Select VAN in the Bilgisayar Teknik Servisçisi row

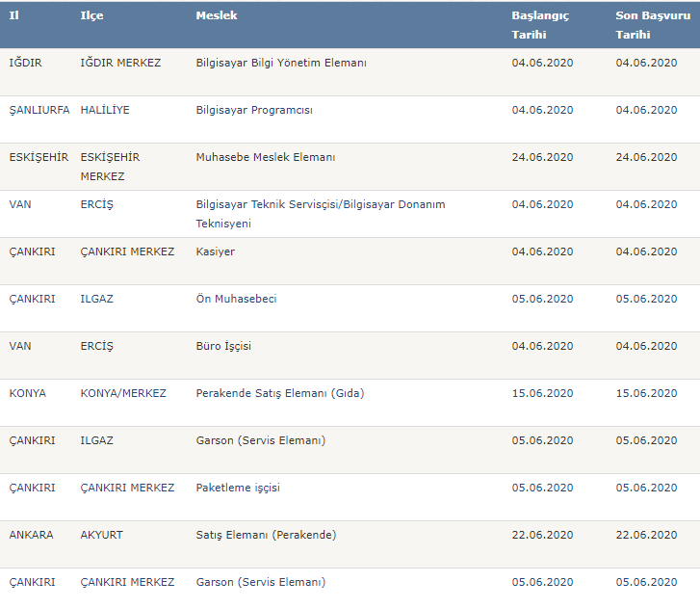(20, 204)
